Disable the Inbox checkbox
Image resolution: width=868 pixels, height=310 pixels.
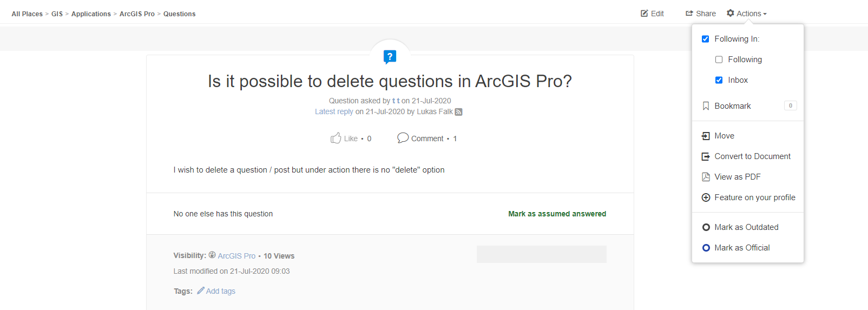[x=719, y=80]
